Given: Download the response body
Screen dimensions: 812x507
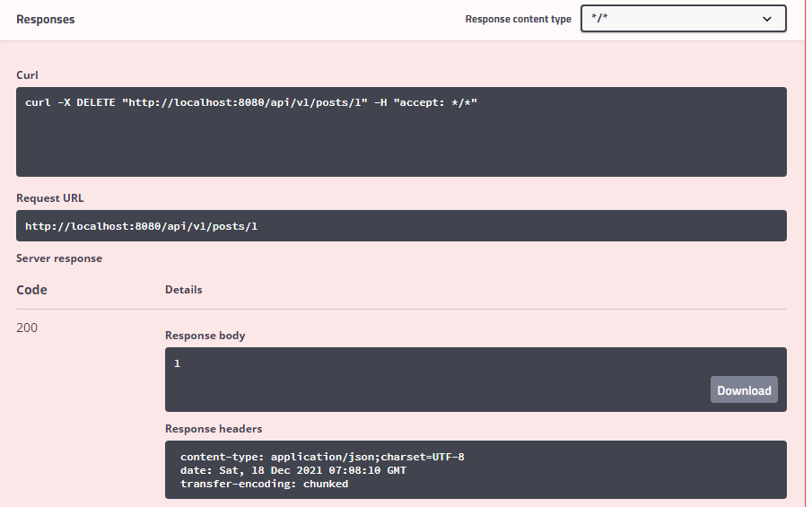Looking at the screenshot, I should pos(744,390).
